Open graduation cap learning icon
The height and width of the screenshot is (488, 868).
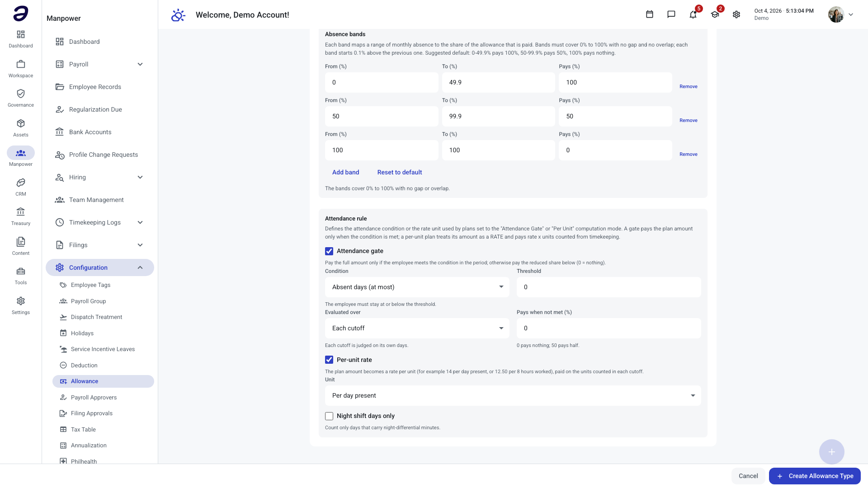(x=715, y=14)
